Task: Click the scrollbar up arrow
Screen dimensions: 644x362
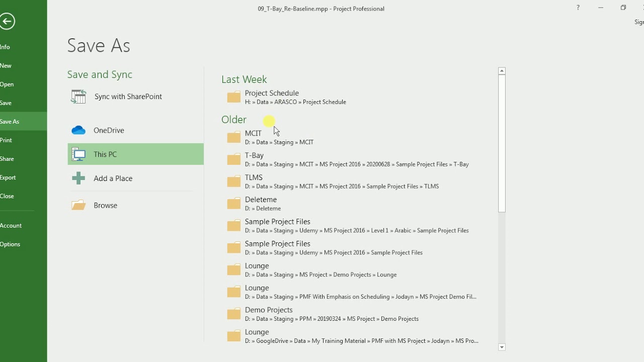Action: coord(502,71)
